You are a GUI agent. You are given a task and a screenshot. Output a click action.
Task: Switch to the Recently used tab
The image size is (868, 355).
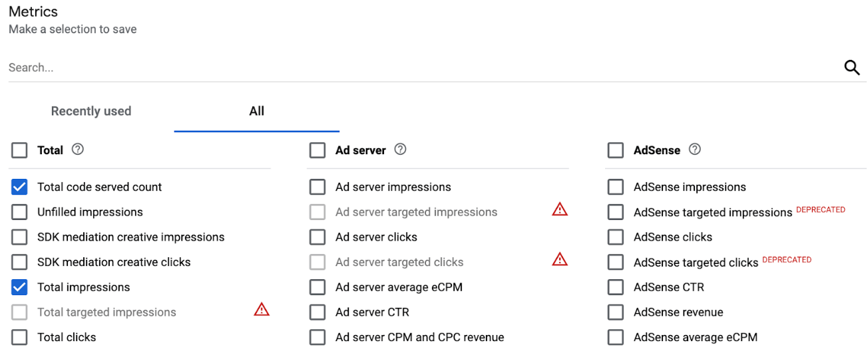(x=91, y=111)
